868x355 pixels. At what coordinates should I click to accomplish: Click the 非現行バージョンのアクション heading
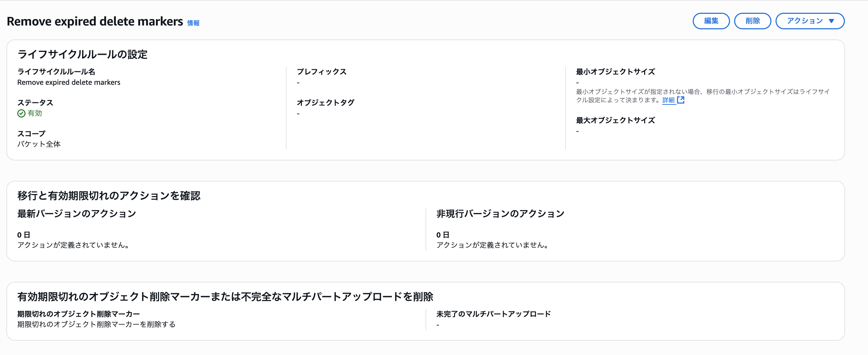(x=500, y=214)
